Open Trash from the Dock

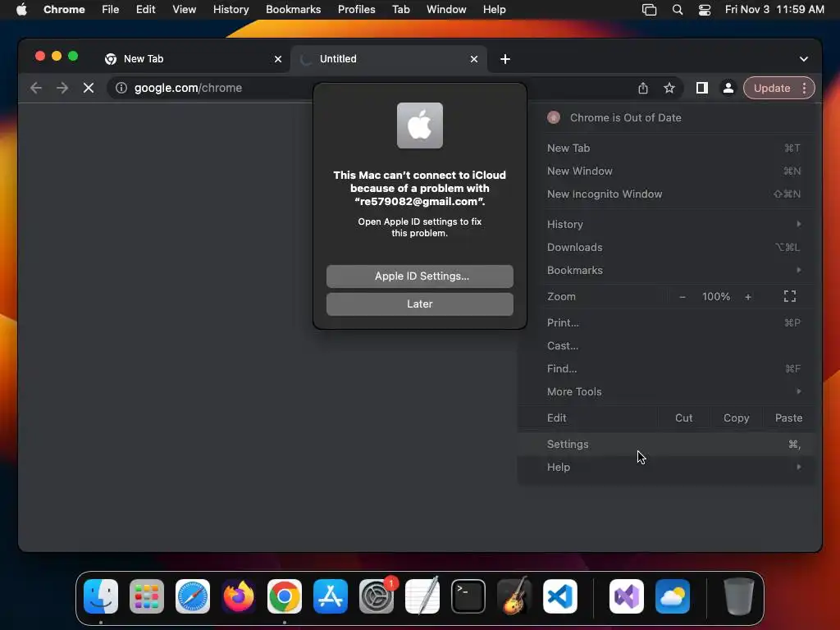pos(739,596)
